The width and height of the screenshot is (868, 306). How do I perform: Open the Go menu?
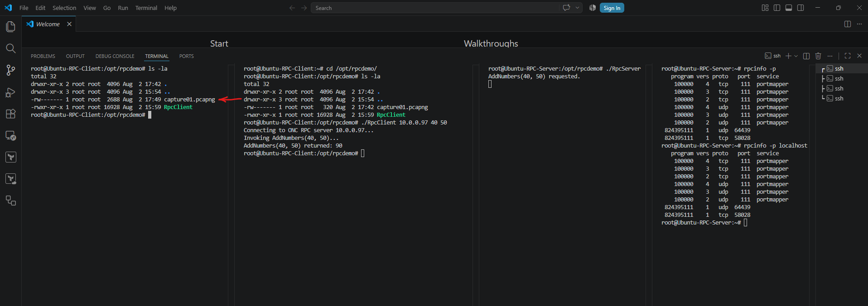click(107, 8)
